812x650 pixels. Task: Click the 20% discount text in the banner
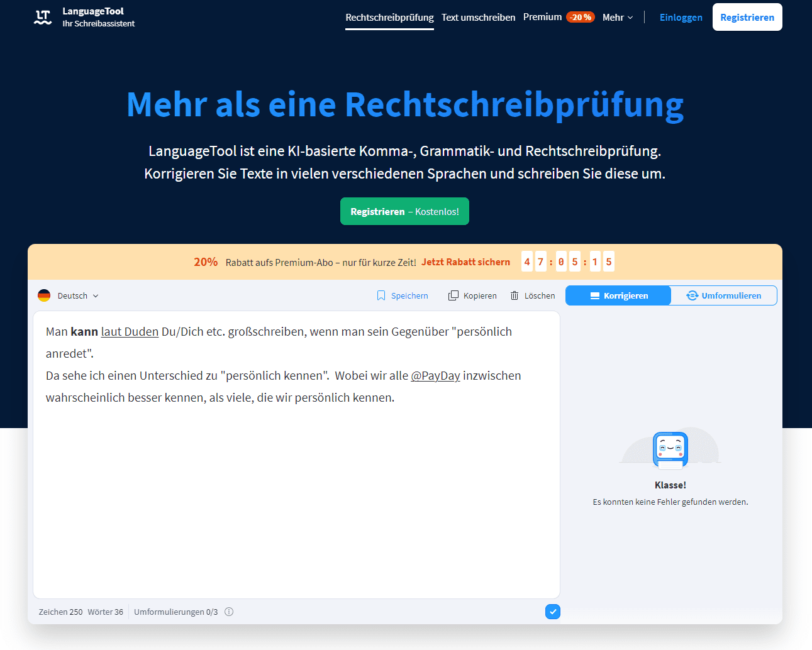click(x=206, y=262)
